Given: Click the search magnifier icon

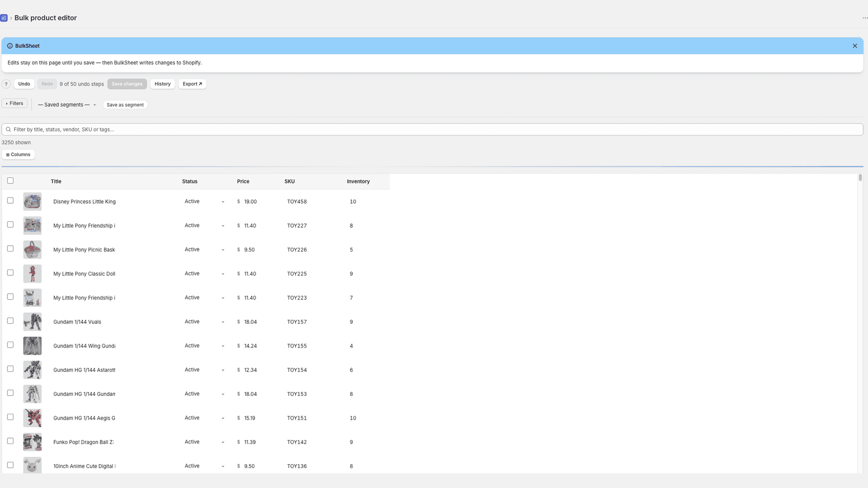Looking at the screenshot, I should coord(8,130).
